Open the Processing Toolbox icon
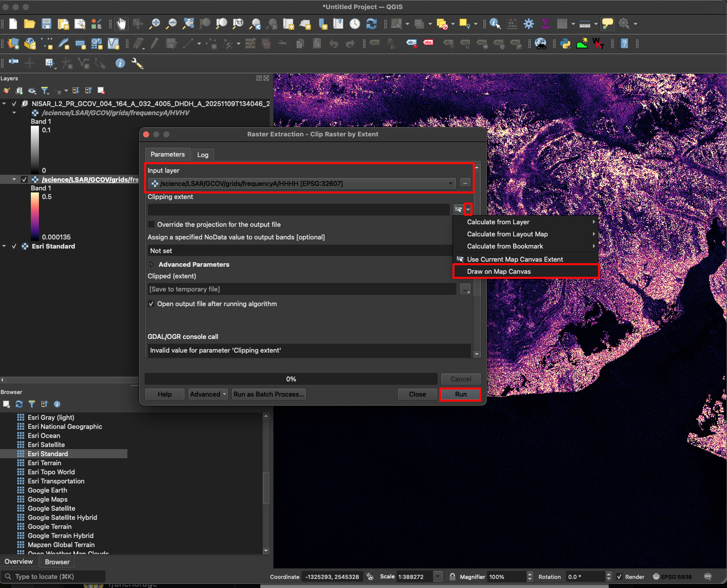The height and width of the screenshot is (588, 727). pos(529,24)
